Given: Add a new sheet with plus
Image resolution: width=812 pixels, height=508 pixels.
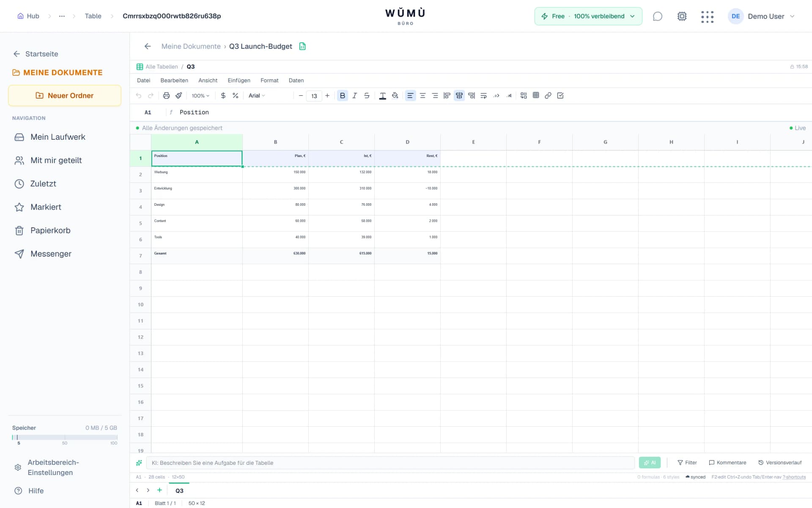Looking at the screenshot, I should coord(159,490).
